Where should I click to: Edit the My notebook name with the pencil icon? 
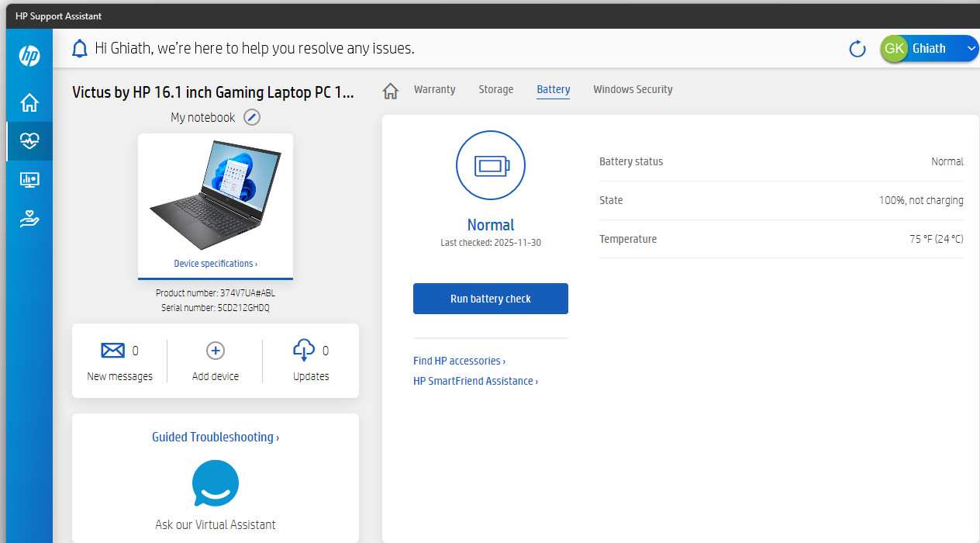252,117
